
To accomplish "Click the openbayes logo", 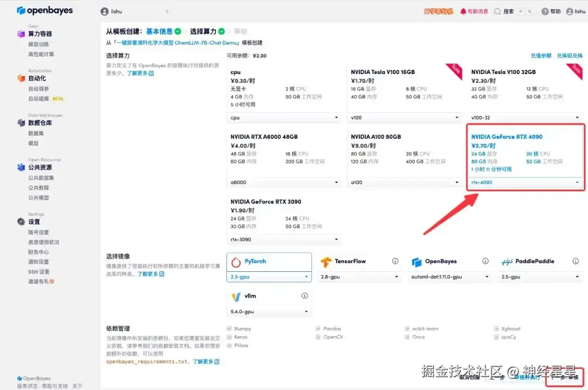I will (x=45, y=10).
